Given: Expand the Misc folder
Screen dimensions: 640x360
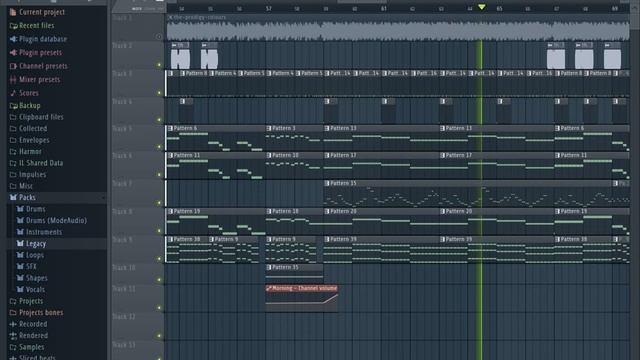Looking at the screenshot, I should 13,186.
